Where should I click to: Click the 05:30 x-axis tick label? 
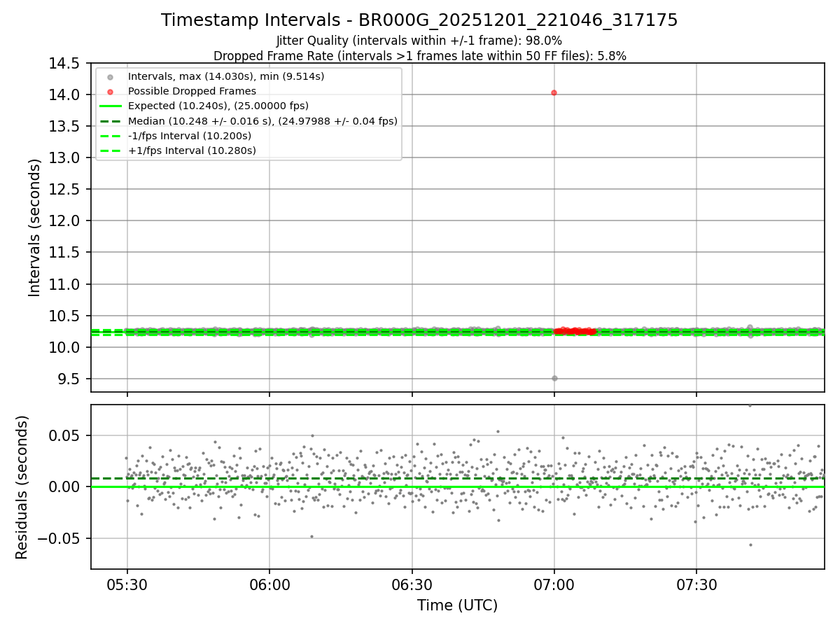127,585
